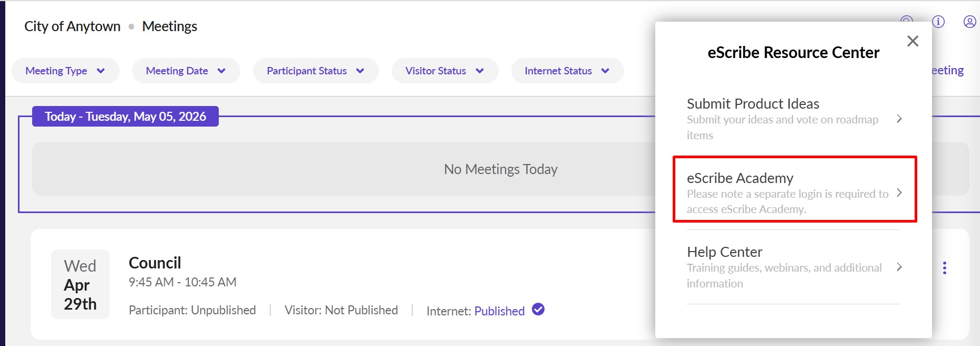Click the Internet Published link
980x346 pixels.
(x=499, y=311)
